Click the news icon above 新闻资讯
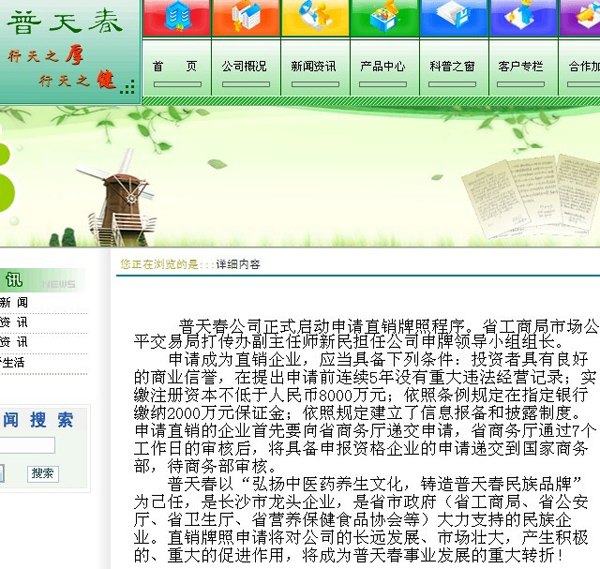 (314, 17)
